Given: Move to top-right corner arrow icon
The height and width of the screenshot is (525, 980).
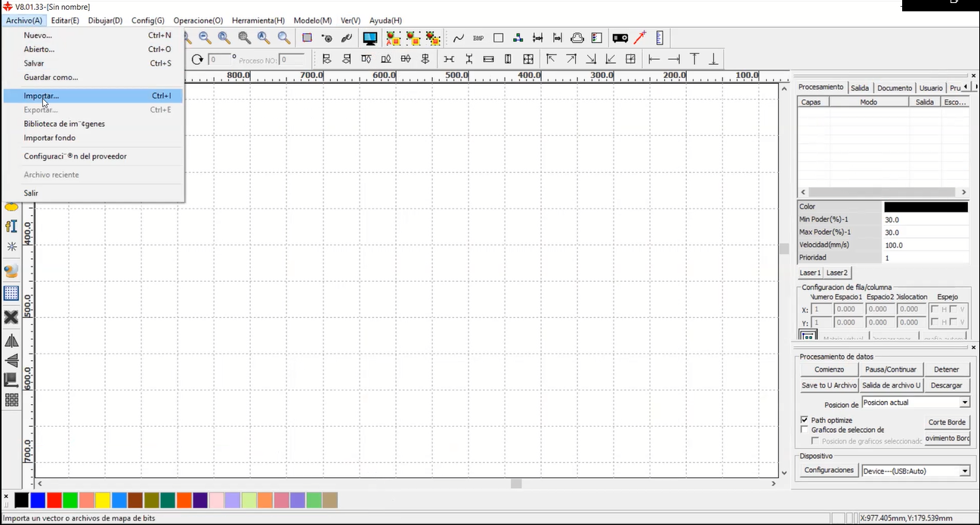Looking at the screenshot, I should pos(571,59).
